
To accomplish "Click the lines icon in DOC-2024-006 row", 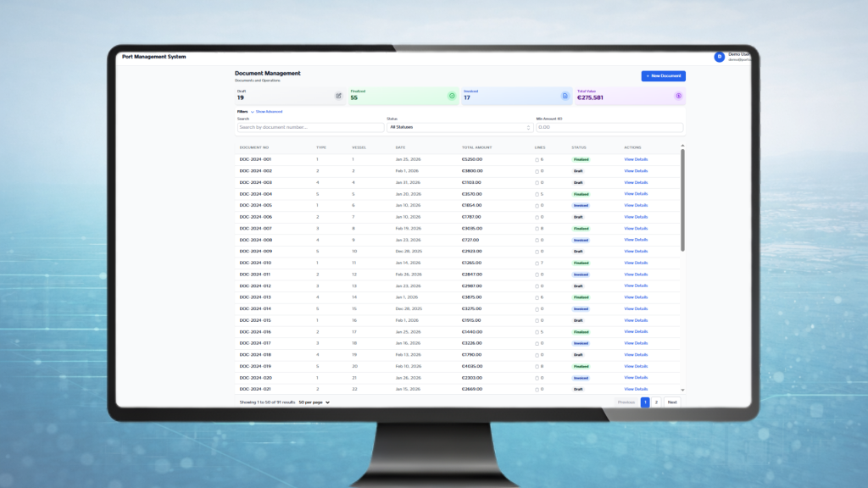I will 537,218.
